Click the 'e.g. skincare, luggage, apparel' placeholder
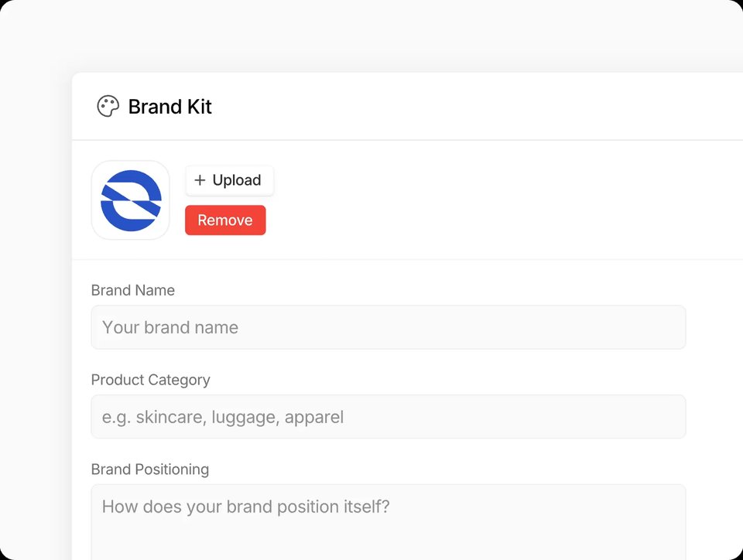 (x=223, y=418)
